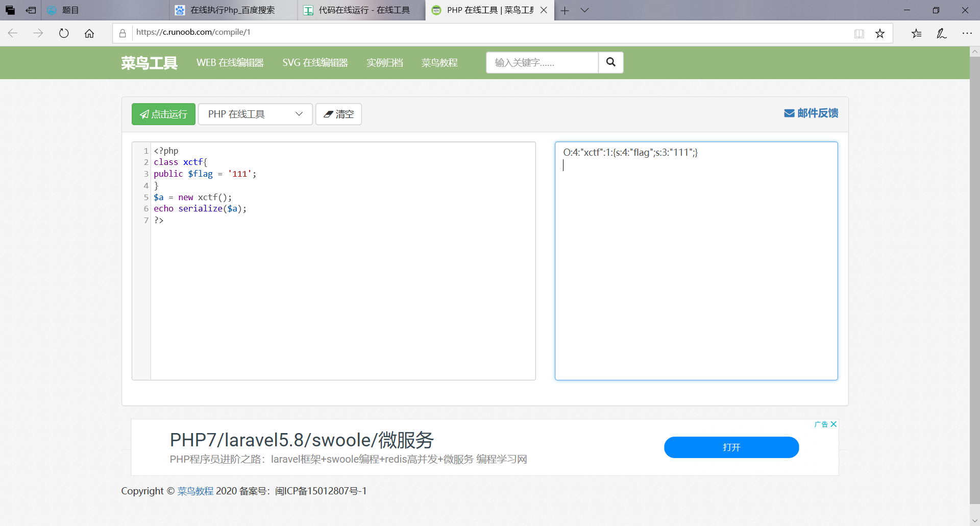Open the Web Notes pen icon
This screenshot has width=980, height=526.
pos(941,33)
